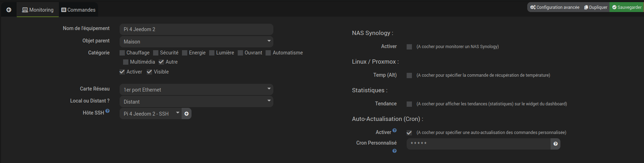This screenshot has height=163, width=644.
Task: Open the Local ou Distant dropdown
Action: point(196,101)
